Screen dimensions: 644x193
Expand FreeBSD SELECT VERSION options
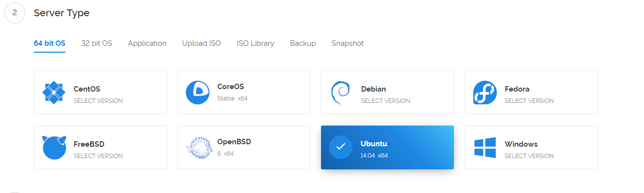click(98, 156)
